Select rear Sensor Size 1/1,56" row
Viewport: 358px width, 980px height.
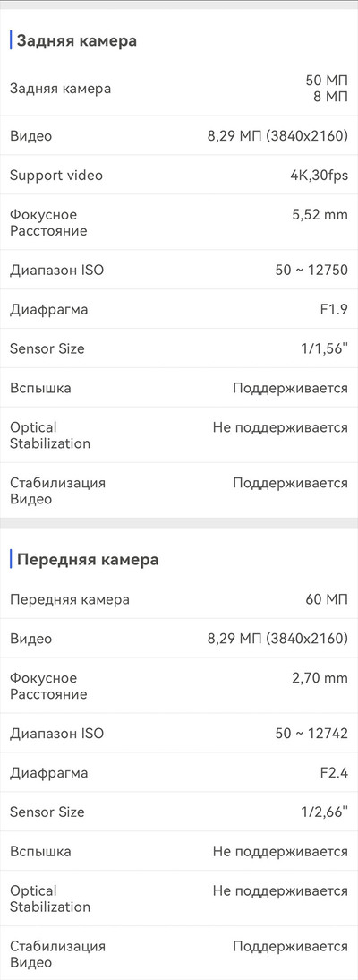tap(179, 348)
